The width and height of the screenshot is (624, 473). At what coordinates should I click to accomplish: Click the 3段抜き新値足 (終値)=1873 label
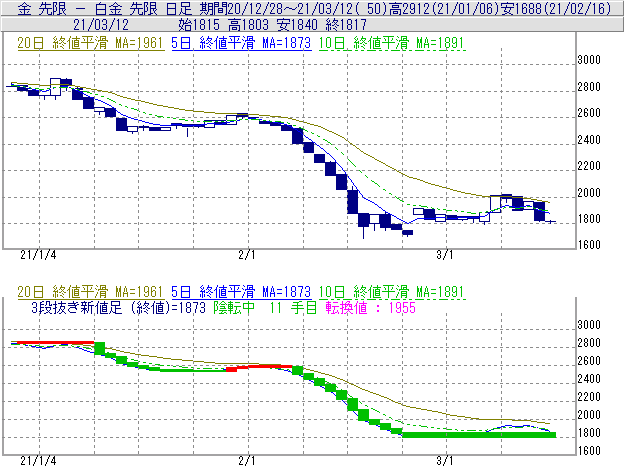tap(119, 308)
